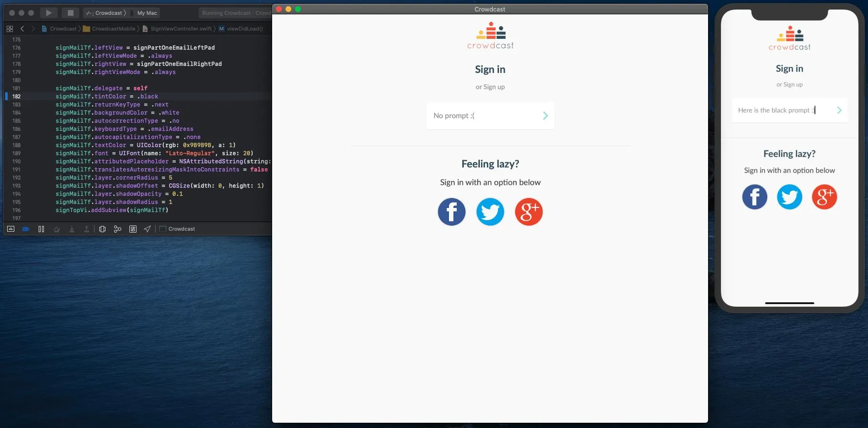Go forward in Xcode editor history

(33, 29)
